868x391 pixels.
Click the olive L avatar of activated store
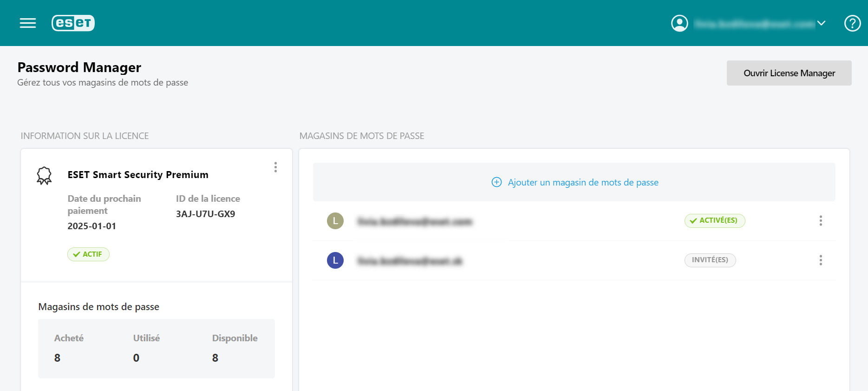[x=335, y=221]
